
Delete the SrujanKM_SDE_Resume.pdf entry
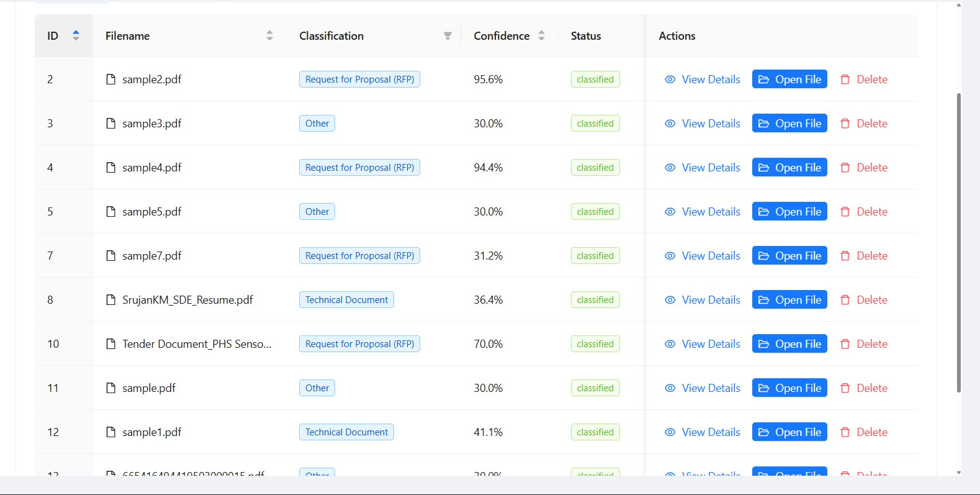863,299
